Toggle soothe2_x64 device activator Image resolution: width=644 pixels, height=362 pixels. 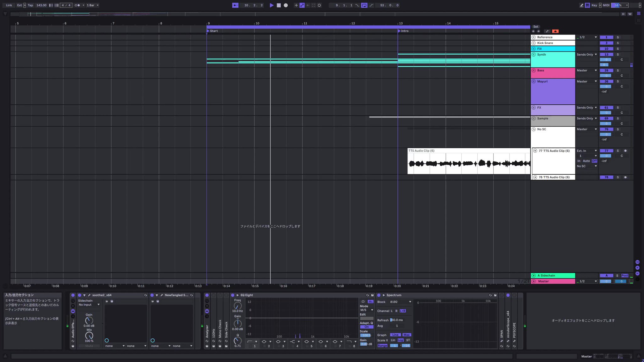click(80, 295)
